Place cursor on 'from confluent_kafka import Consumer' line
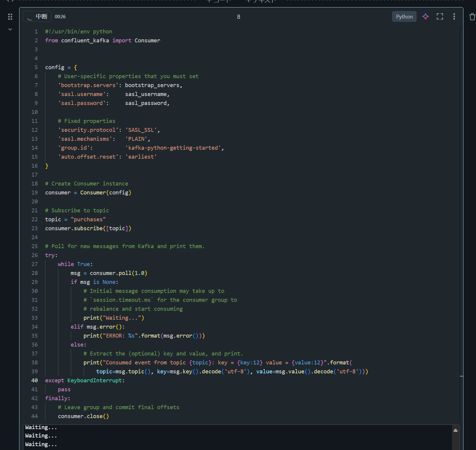 coord(103,41)
